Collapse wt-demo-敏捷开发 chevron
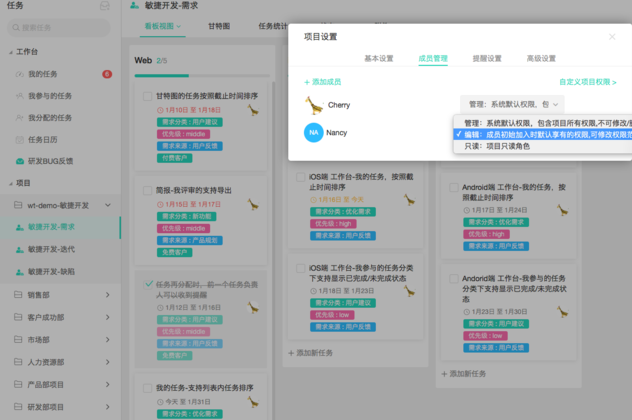Viewport: 632px width, 420px height. click(108, 205)
